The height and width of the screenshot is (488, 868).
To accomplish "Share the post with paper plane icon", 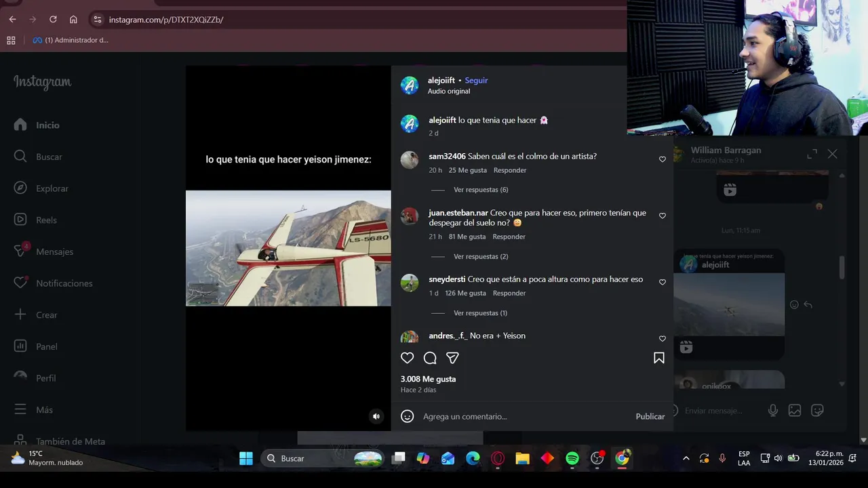I will (452, 358).
